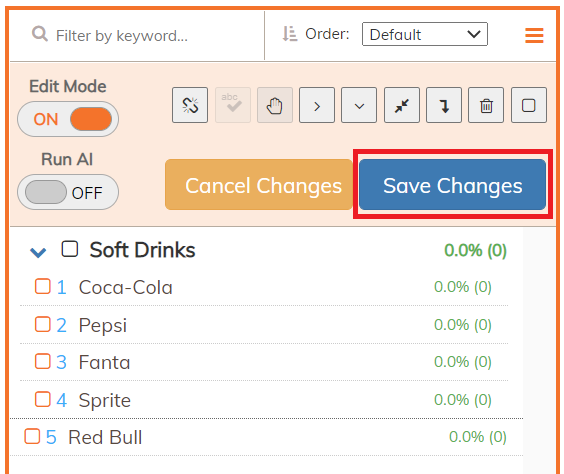Collapse the Soft Drinks group chevron
Screen dimensions: 564x474
[38, 252]
